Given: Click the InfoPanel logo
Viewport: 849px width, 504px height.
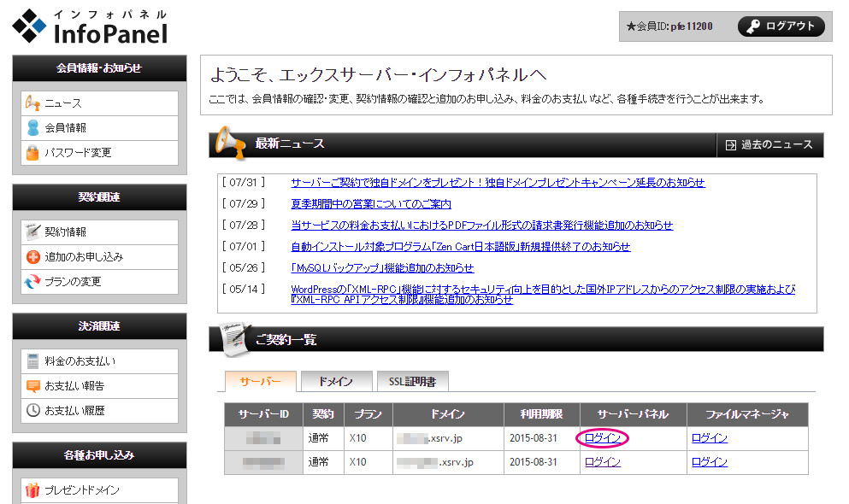Looking at the screenshot, I should pos(90,26).
